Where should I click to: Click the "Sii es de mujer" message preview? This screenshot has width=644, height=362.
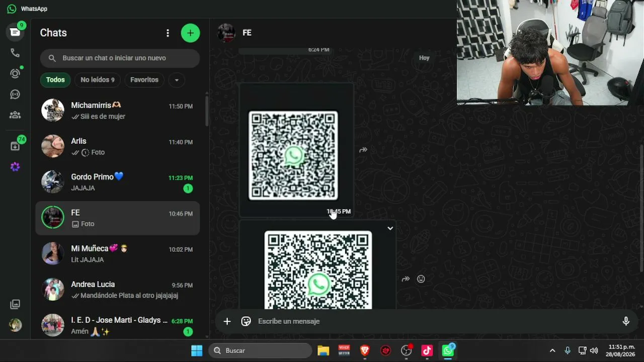coord(103,117)
